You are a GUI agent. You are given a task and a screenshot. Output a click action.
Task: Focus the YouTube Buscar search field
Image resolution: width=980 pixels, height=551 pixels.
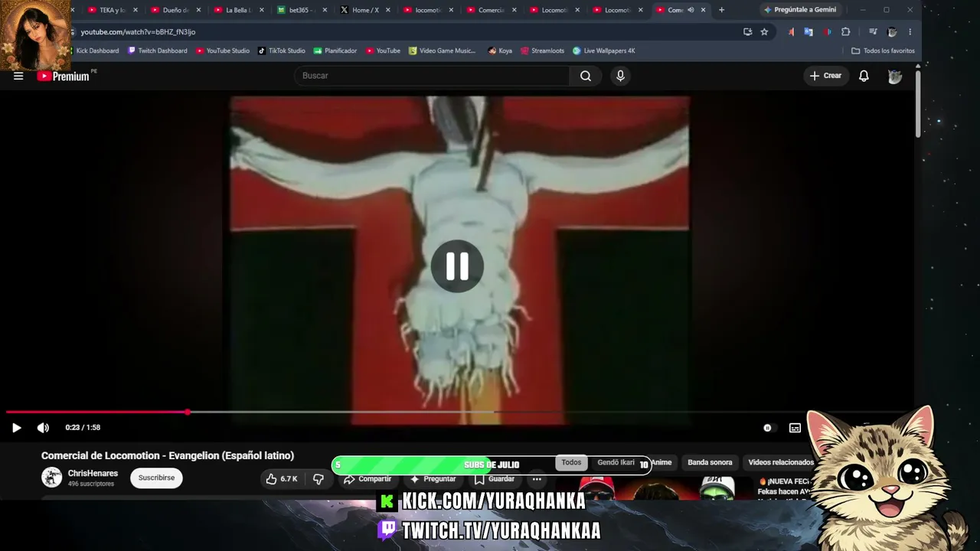(433, 76)
